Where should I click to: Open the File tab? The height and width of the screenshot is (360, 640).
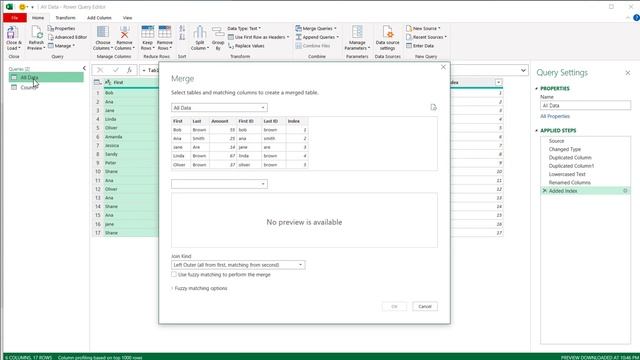pyautogui.click(x=15, y=18)
